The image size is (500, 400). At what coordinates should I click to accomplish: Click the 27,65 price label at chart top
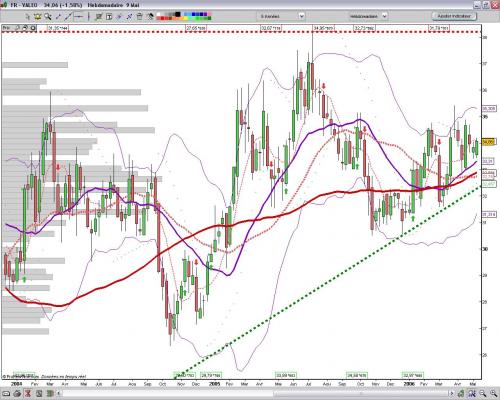pos(196,28)
